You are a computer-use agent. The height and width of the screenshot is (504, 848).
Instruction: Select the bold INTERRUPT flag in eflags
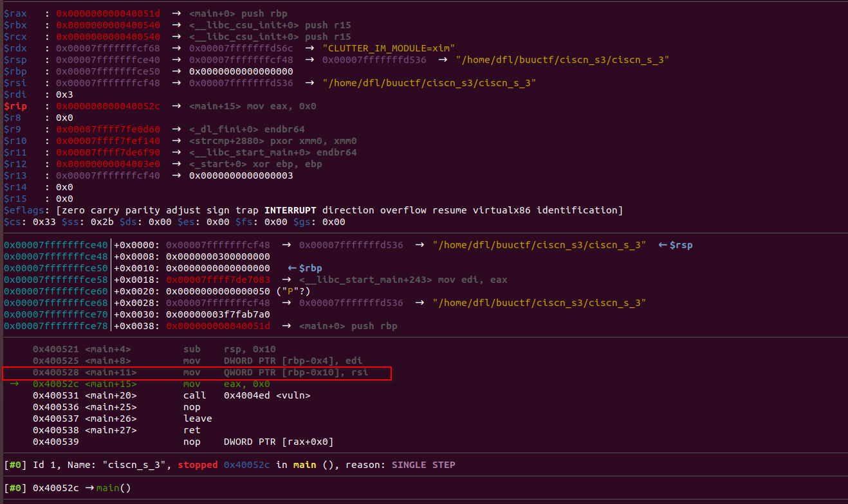coord(290,210)
